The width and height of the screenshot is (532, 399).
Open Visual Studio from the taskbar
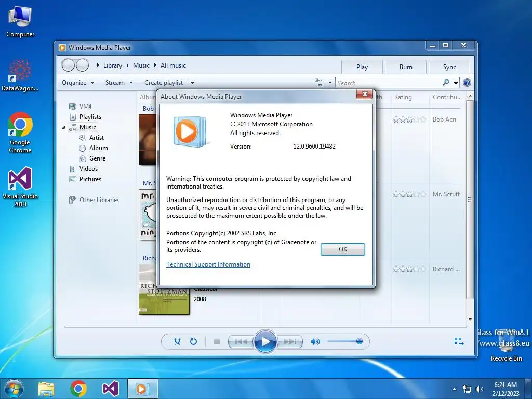coord(111,389)
